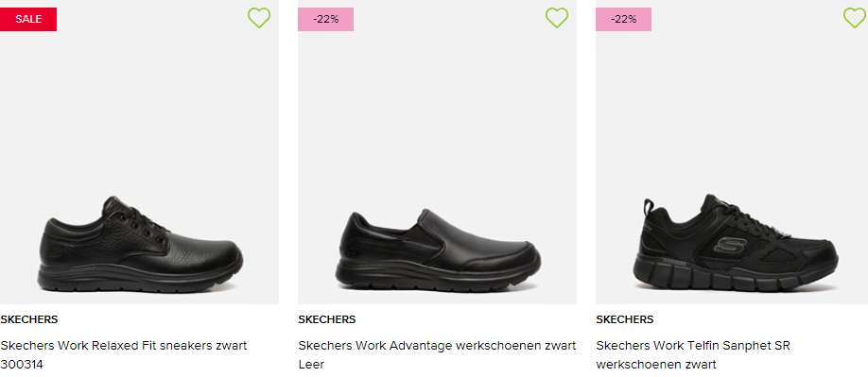The image size is (868, 377).
Task: Add Relaxed Fit sneakers to wishlist heart
Action: pos(259,18)
